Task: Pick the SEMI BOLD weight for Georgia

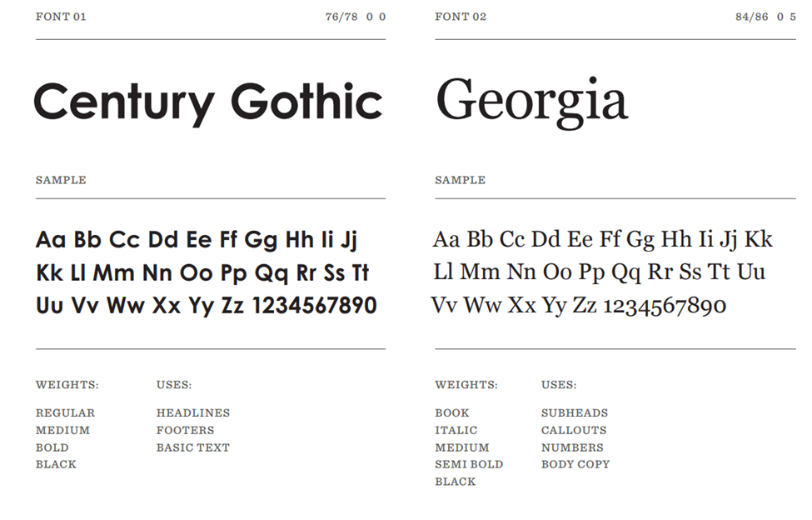Action: [x=468, y=464]
